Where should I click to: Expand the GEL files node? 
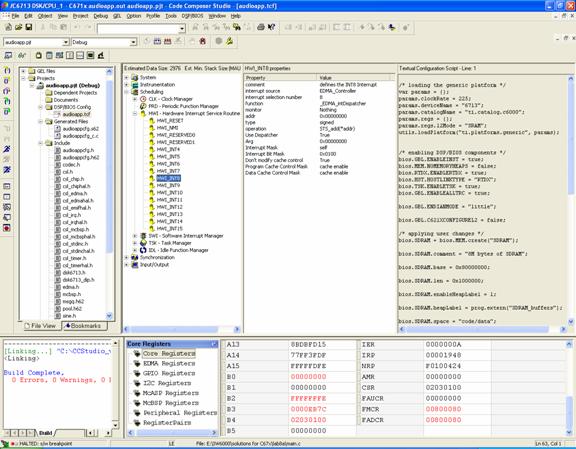click(24, 71)
